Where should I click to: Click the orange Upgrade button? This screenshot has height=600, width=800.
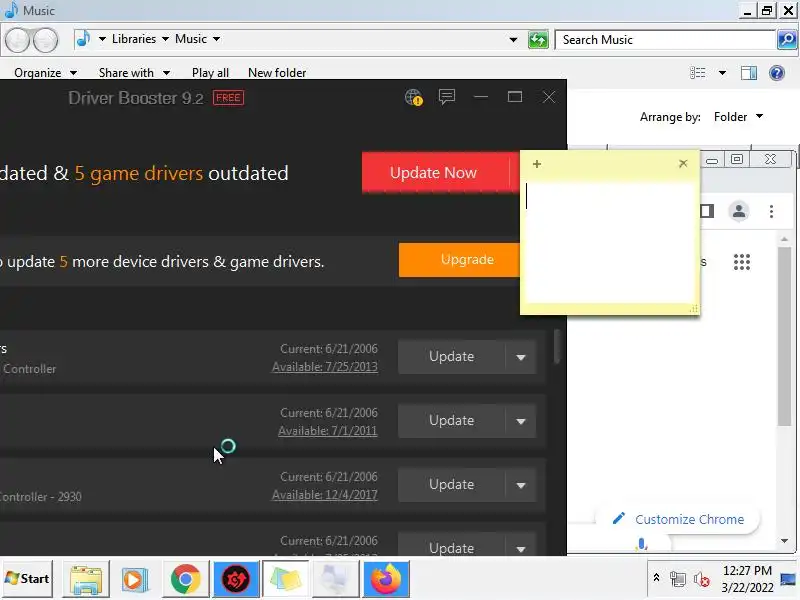459,260
